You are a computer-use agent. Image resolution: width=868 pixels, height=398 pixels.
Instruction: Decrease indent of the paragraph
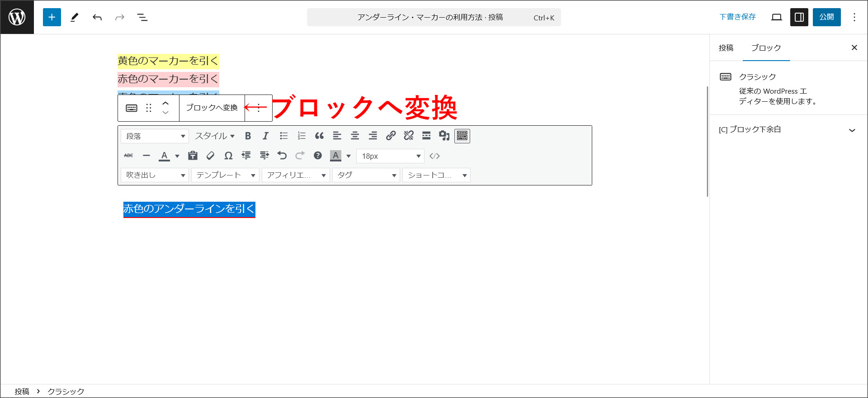click(x=246, y=156)
